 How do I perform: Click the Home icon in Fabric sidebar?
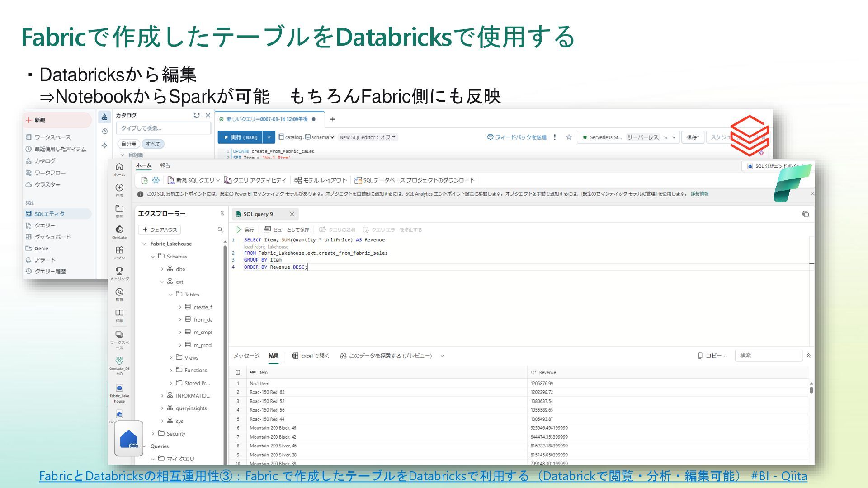point(119,168)
